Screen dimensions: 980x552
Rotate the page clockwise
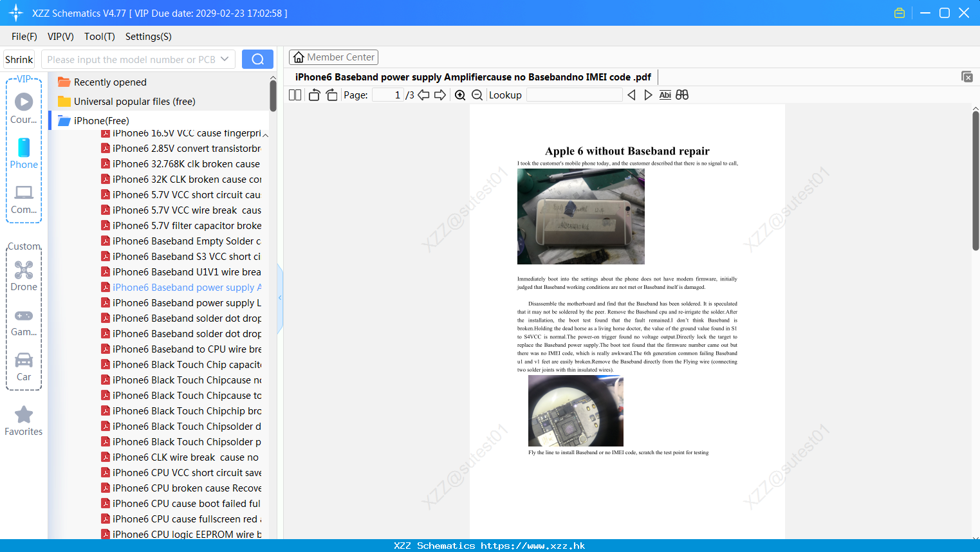(x=331, y=95)
